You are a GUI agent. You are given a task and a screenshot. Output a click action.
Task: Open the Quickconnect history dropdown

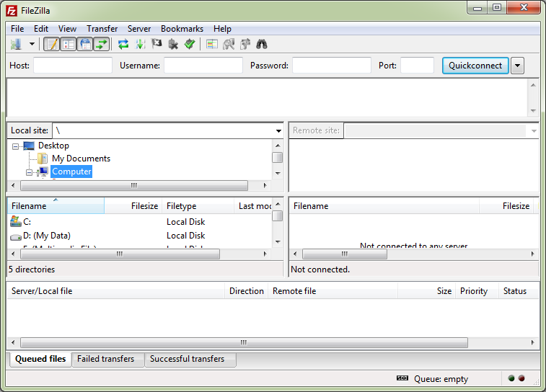[517, 66]
